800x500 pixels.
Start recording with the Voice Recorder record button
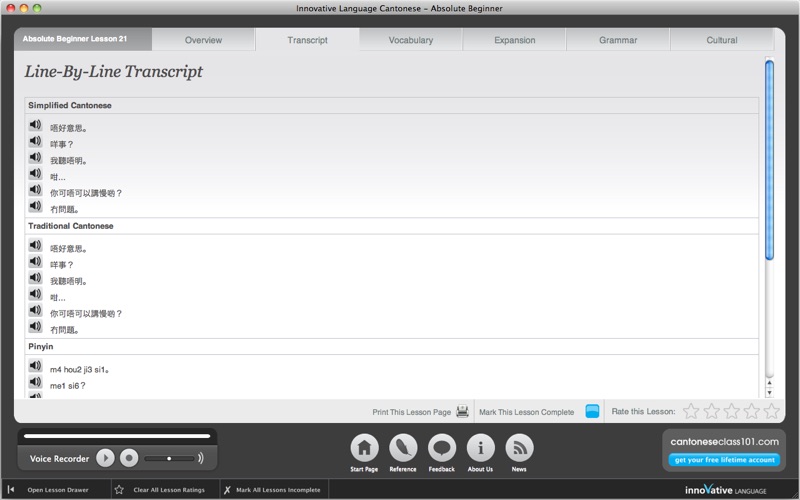129,458
